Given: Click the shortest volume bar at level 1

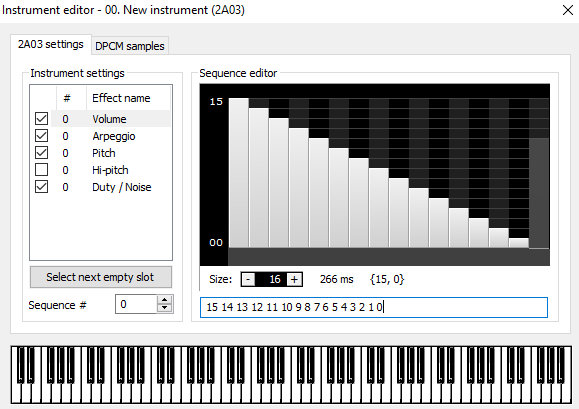Looking at the screenshot, I should pos(519,243).
